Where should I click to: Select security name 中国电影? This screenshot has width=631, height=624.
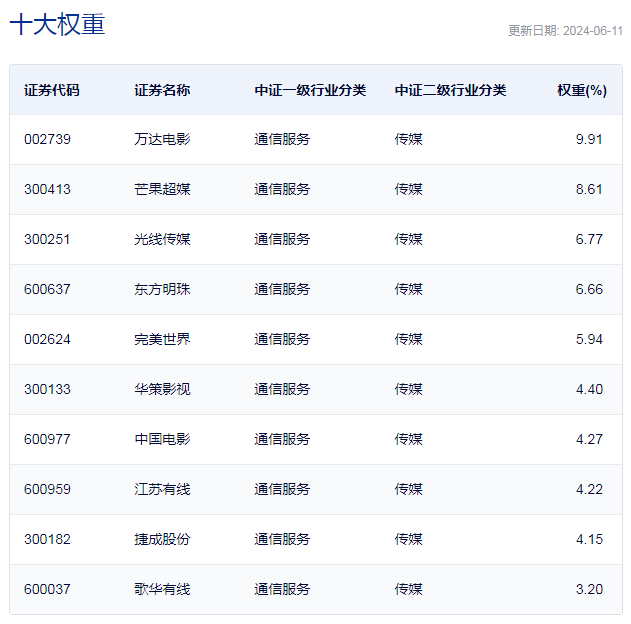[x=162, y=439]
